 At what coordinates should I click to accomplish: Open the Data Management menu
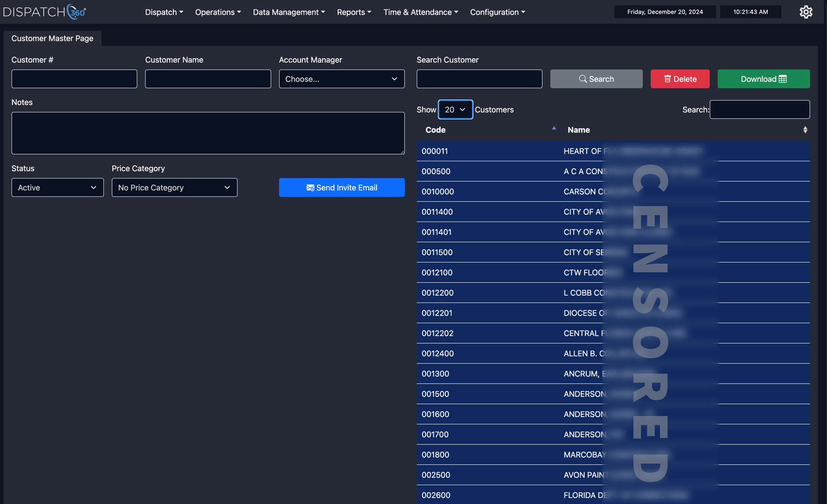[289, 12]
